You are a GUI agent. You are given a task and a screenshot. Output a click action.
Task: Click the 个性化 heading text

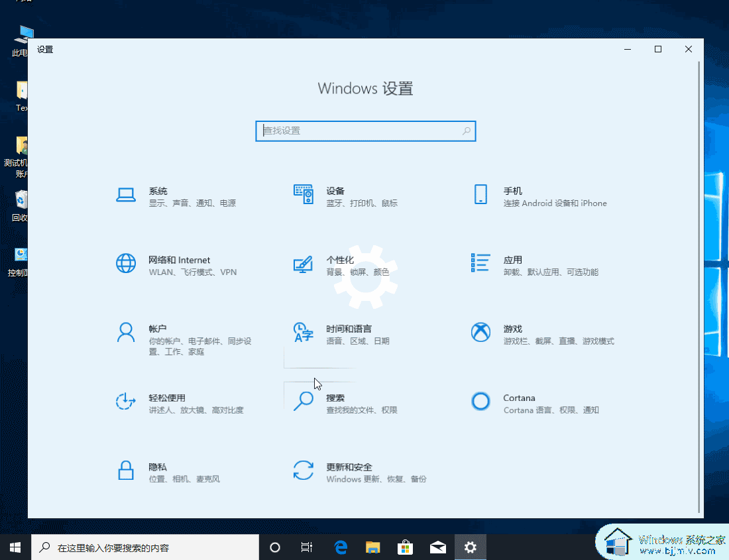pyautogui.click(x=340, y=260)
